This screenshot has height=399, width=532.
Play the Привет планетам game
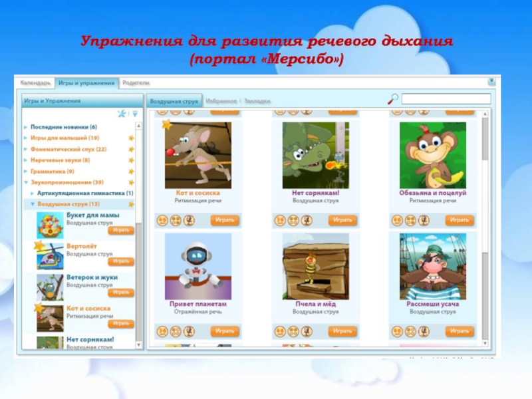coord(225,331)
